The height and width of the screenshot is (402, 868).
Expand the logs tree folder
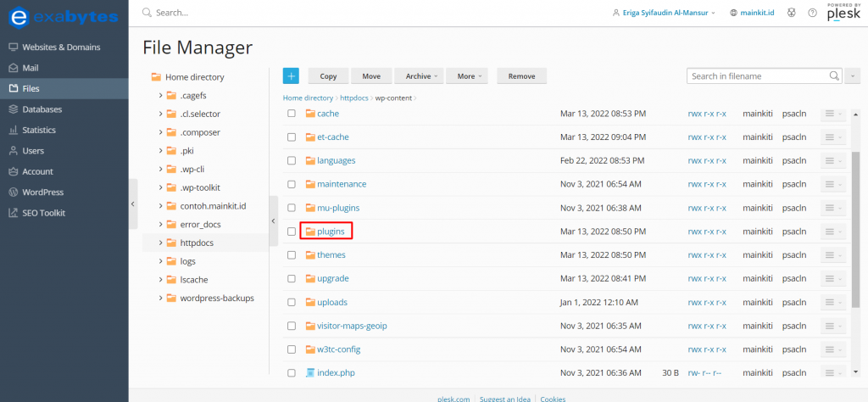point(160,261)
